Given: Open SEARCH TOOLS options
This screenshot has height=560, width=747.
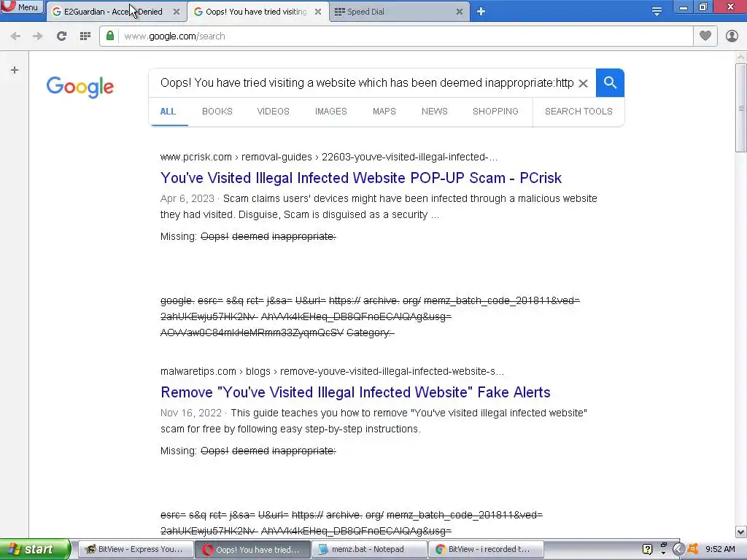Looking at the screenshot, I should pyautogui.click(x=578, y=112).
